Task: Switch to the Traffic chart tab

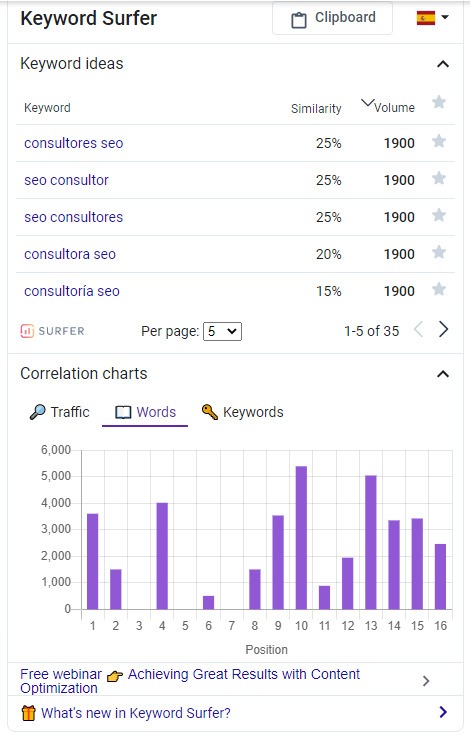Action: point(60,412)
